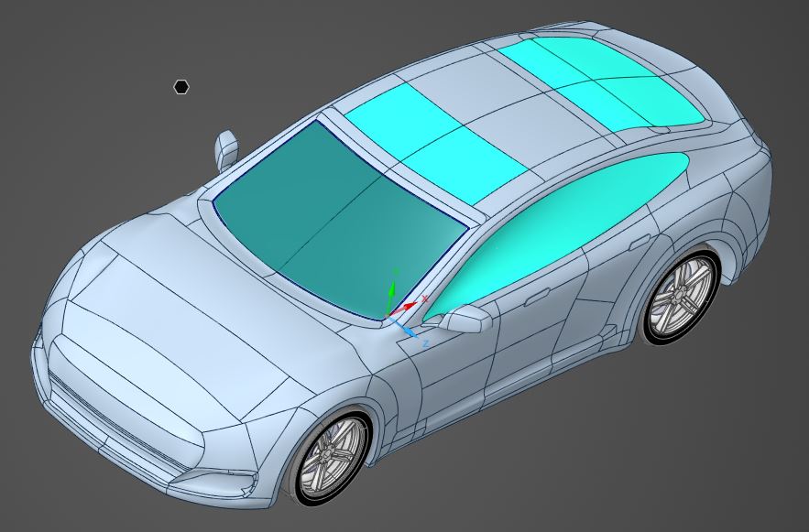Viewport: 809px width, 532px height.
Task: Select the black hexagon point marker
Action: 181,87
